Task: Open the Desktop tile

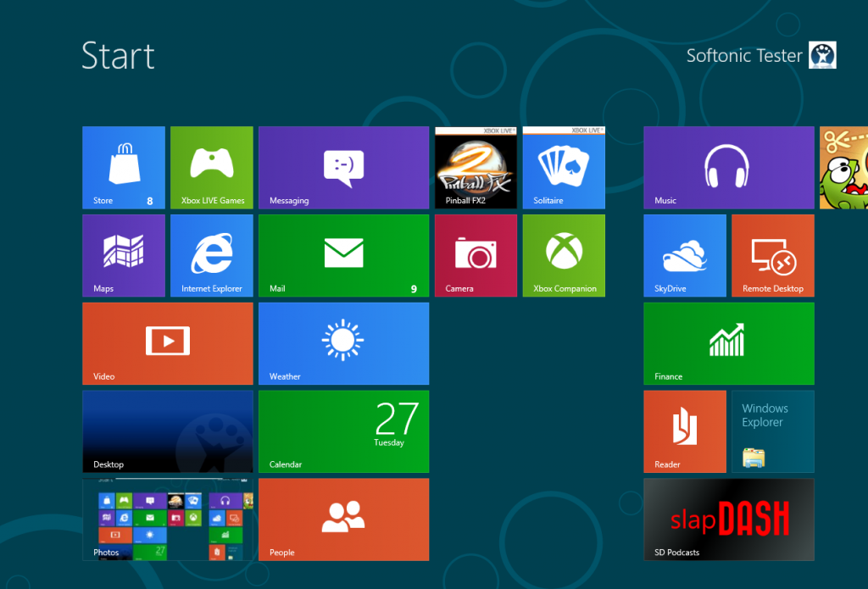Action: [167, 431]
